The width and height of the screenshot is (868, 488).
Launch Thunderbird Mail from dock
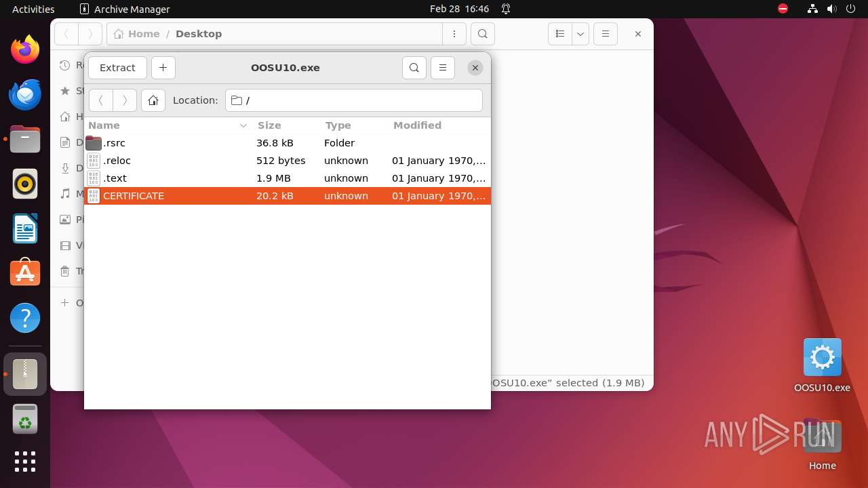coord(25,94)
